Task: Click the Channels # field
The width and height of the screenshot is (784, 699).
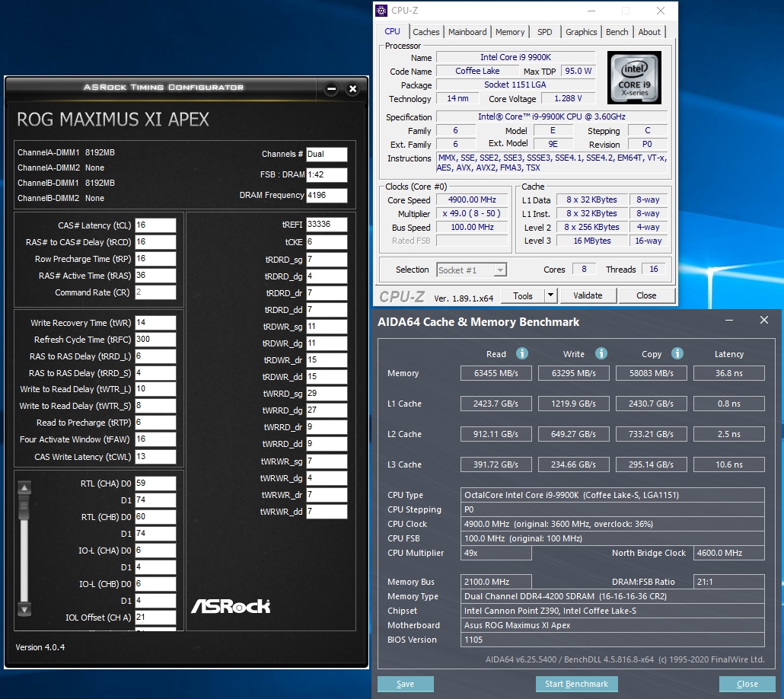Action: pos(327,154)
